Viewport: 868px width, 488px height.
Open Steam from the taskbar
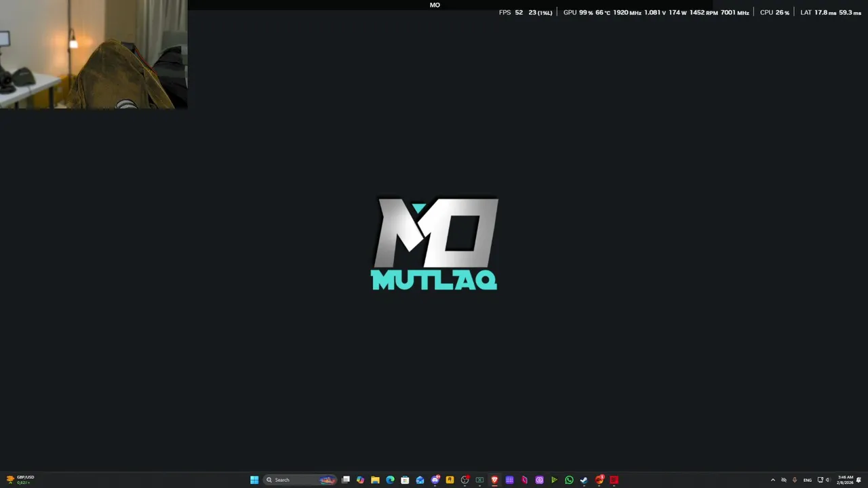584,480
